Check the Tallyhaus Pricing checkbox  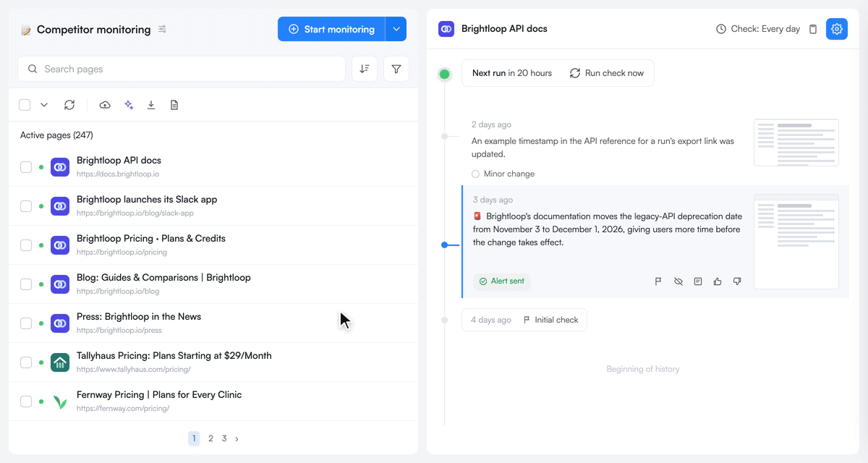[x=26, y=362]
